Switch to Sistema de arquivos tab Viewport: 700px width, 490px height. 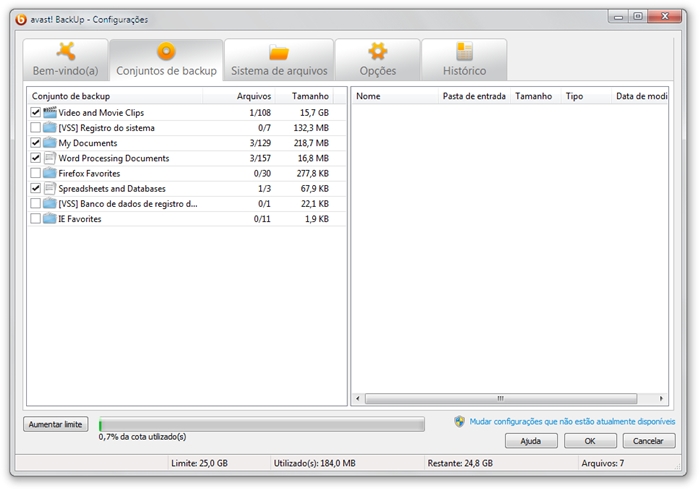point(279,60)
